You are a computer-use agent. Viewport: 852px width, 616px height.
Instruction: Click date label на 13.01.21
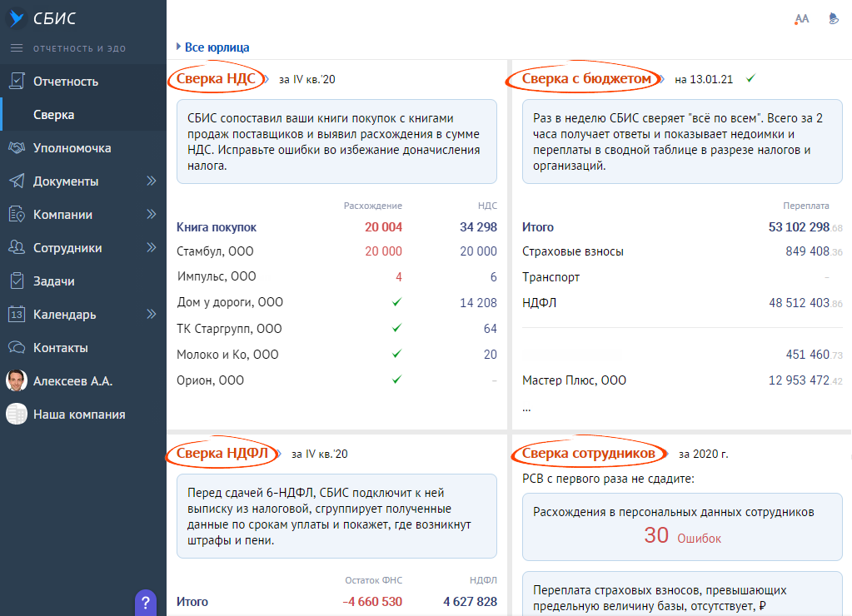704,79
